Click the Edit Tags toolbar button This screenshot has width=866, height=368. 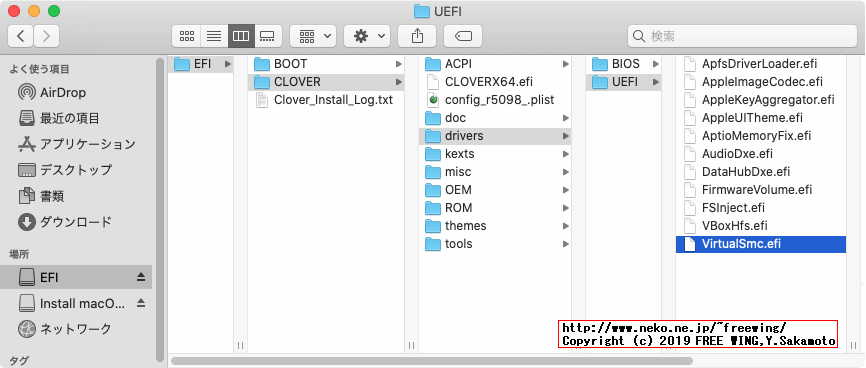tap(463, 36)
